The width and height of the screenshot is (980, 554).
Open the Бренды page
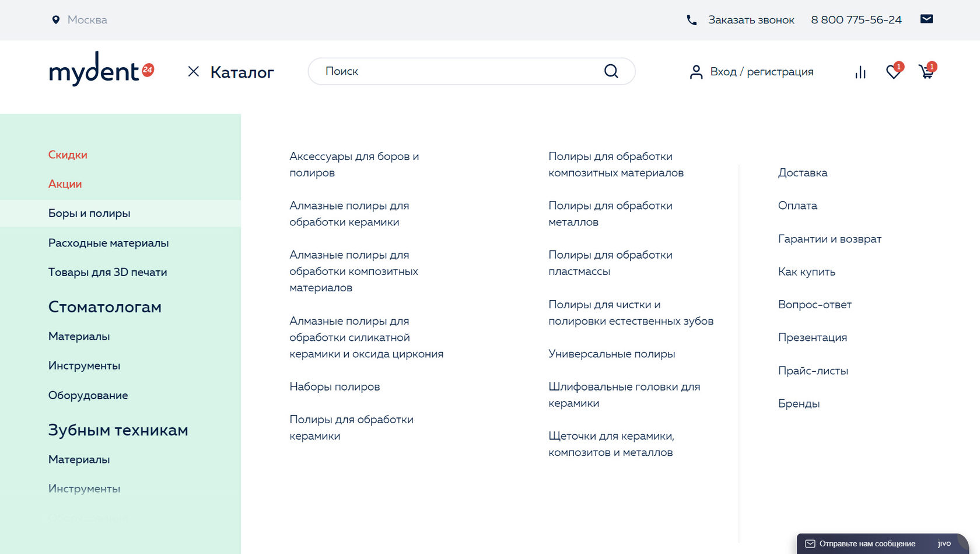799,403
